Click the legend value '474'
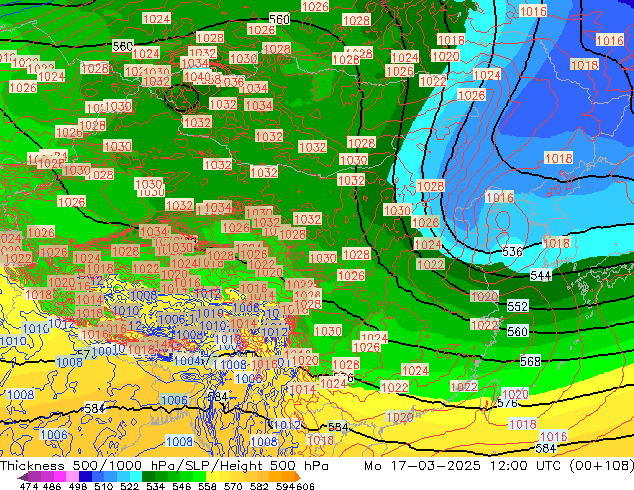This screenshot has width=634, height=490. 29,486
